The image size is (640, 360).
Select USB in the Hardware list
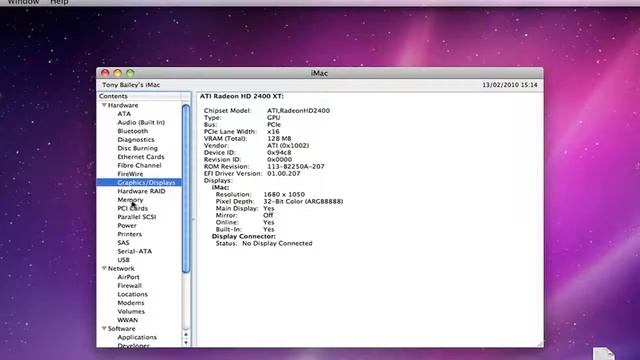coord(123,260)
